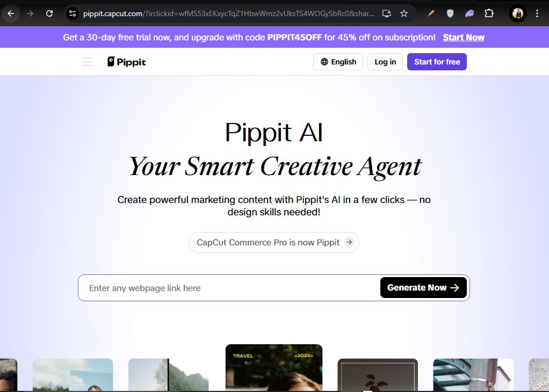
Task: Open the site information icon in address bar
Action: tap(73, 13)
